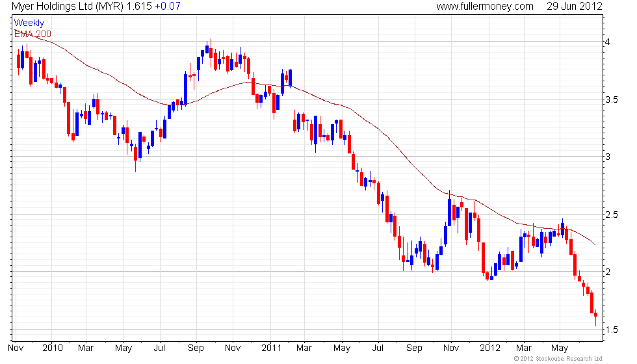The width and height of the screenshot is (637, 364).
Task: Click the date 29 Jun 2012
Action: coord(575,6)
